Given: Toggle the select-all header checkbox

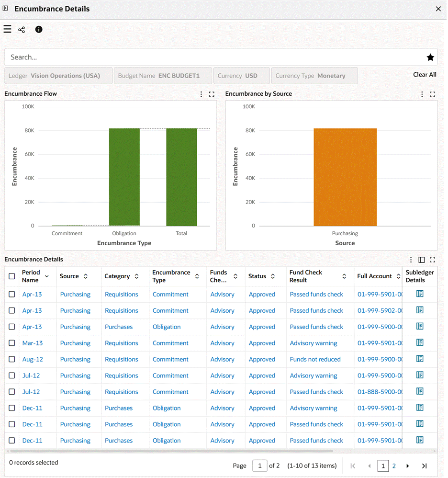Looking at the screenshot, I should click(12, 276).
